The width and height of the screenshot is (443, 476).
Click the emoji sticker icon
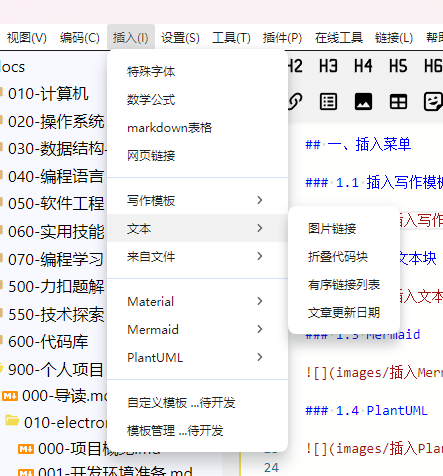[x=433, y=102]
